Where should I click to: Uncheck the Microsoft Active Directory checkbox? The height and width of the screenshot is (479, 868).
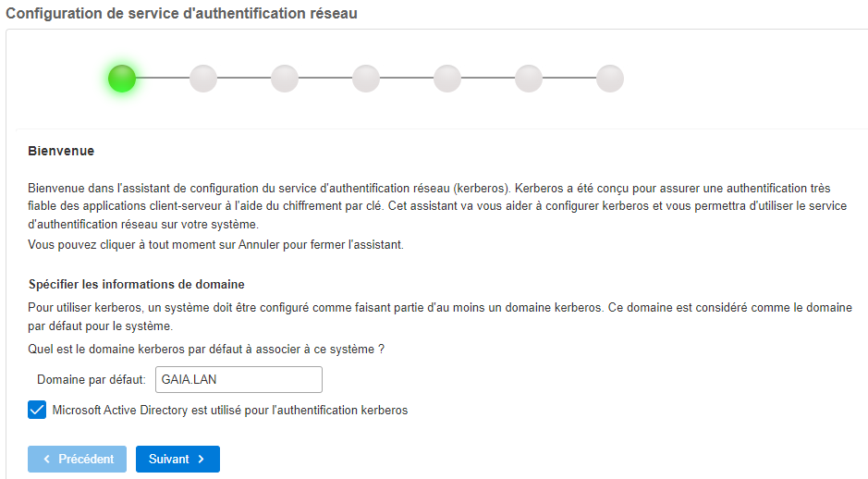37,410
